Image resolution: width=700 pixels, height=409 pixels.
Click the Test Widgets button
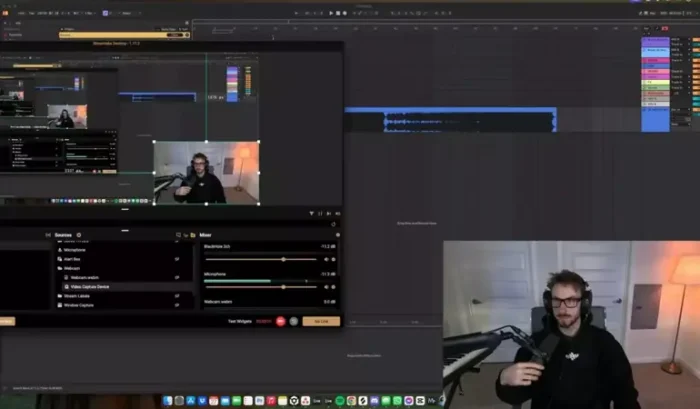coord(238,321)
